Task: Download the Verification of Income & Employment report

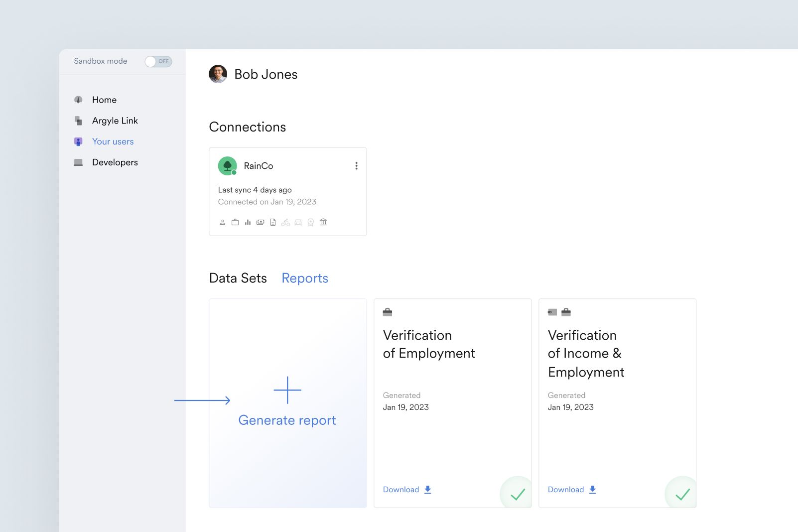Action: tap(572, 490)
